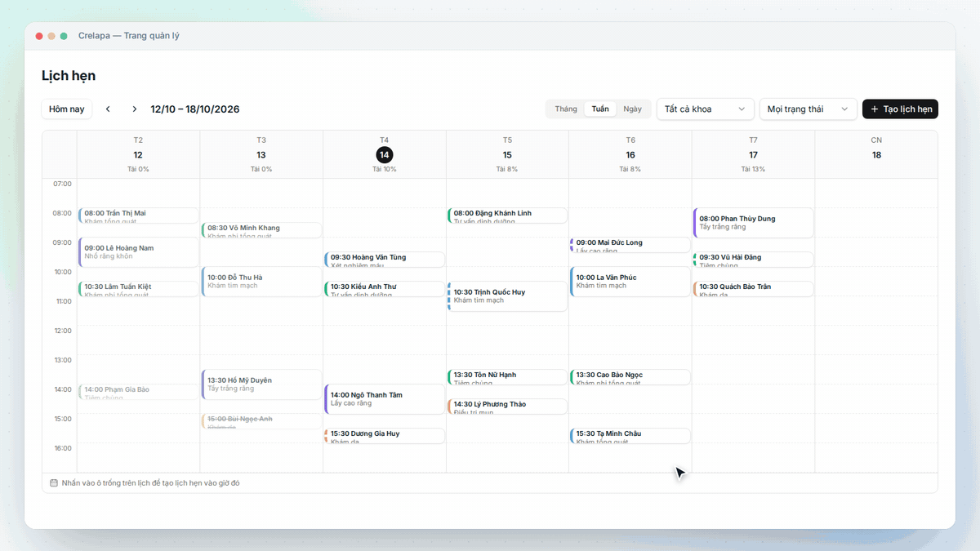This screenshot has width=980, height=551.
Task: Open Lê Hoàng Nam 09:00 appointment
Action: (x=139, y=252)
